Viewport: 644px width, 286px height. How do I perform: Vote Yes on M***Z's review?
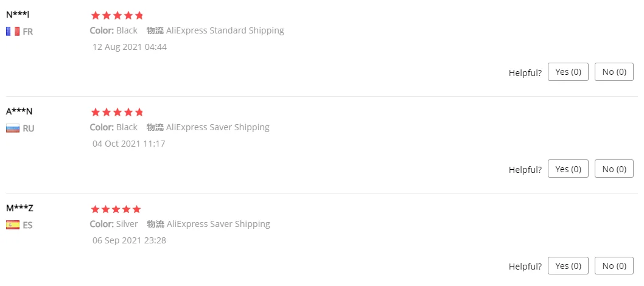[568, 266]
